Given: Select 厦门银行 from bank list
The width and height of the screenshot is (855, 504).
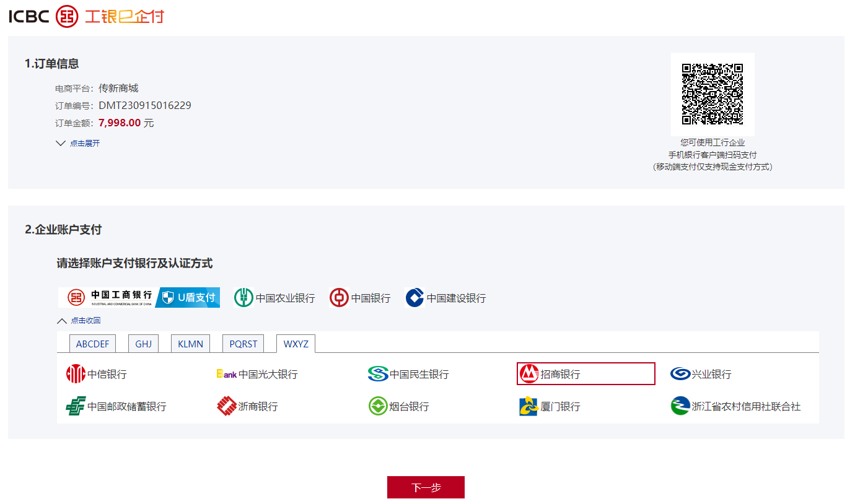Looking at the screenshot, I should (550, 406).
